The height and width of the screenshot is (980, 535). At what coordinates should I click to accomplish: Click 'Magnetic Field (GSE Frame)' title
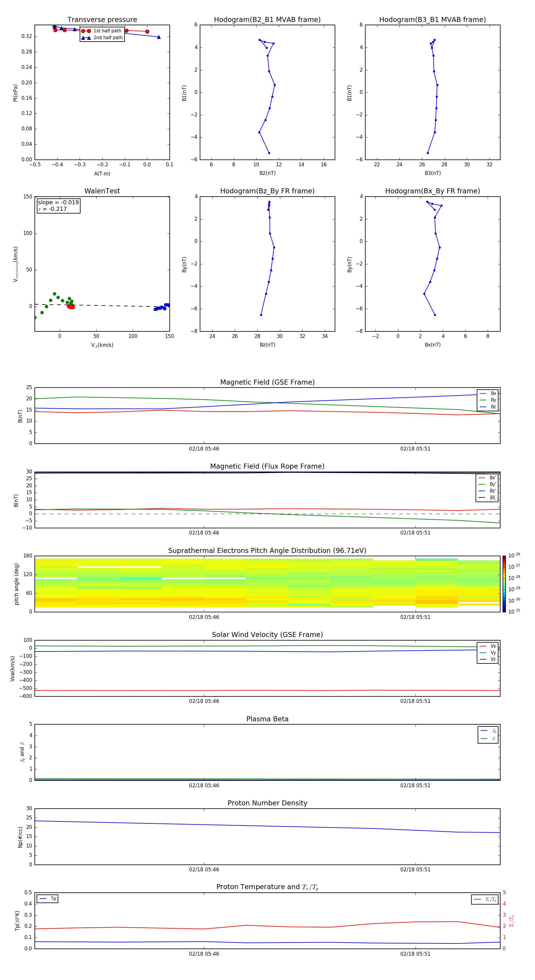point(267,382)
